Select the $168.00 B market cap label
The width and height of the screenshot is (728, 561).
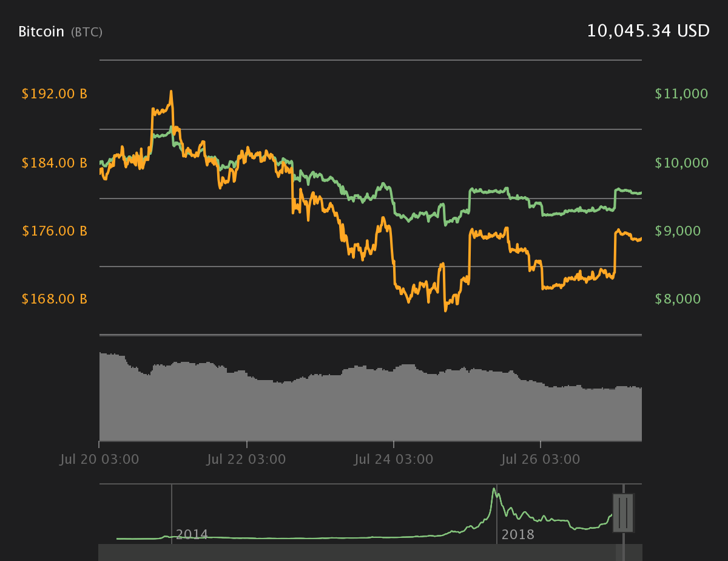55,299
